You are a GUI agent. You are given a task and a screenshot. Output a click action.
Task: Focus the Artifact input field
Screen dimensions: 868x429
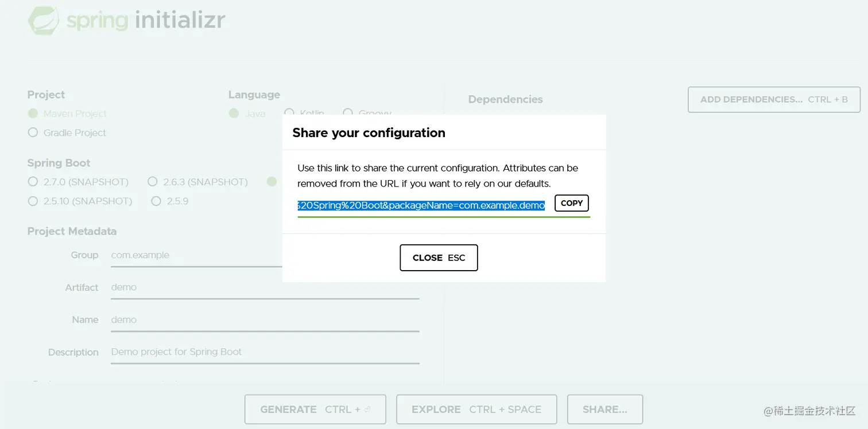pyautogui.click(x=265, y=287)
